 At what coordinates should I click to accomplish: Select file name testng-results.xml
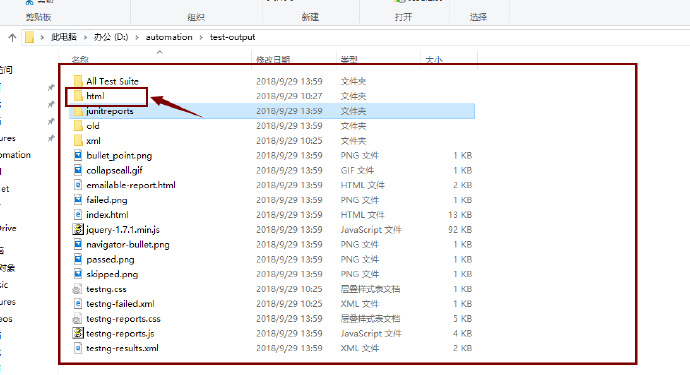[122, 348]
